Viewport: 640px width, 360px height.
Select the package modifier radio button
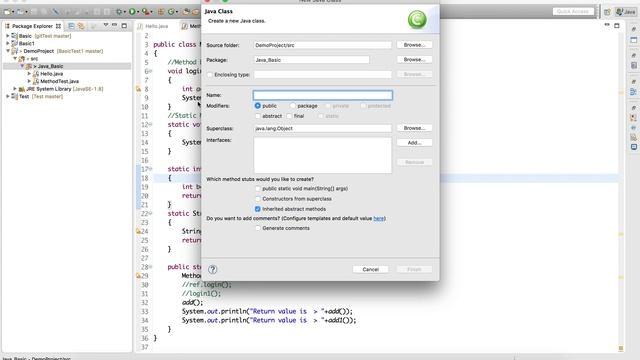(293, 106)
